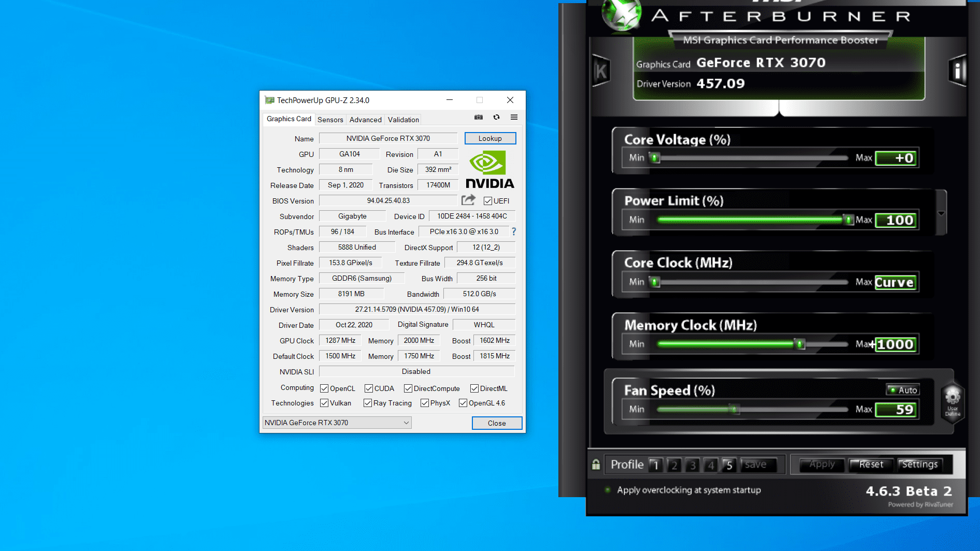Click the Memory Type GDDR6 (Samsung) field
This screenshot has width=980, height=551.
tap(362, 278)
